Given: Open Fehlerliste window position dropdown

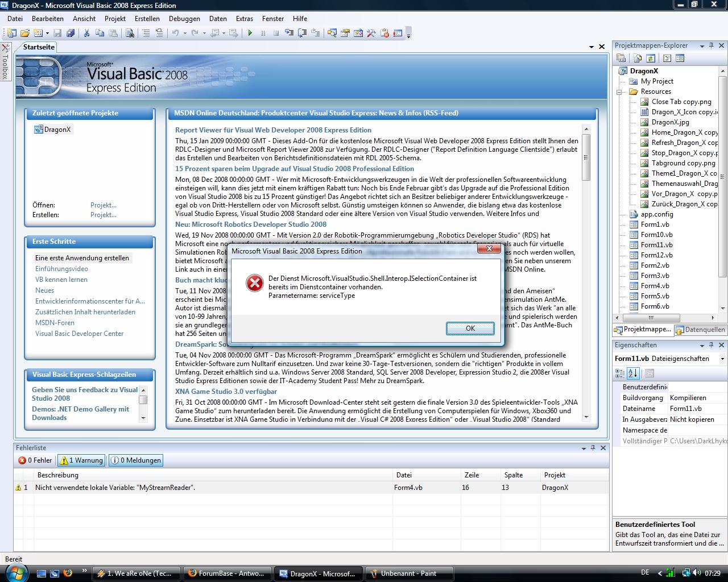Looking at the screenshot, I should pyautogui.click(x=584, y=448).
